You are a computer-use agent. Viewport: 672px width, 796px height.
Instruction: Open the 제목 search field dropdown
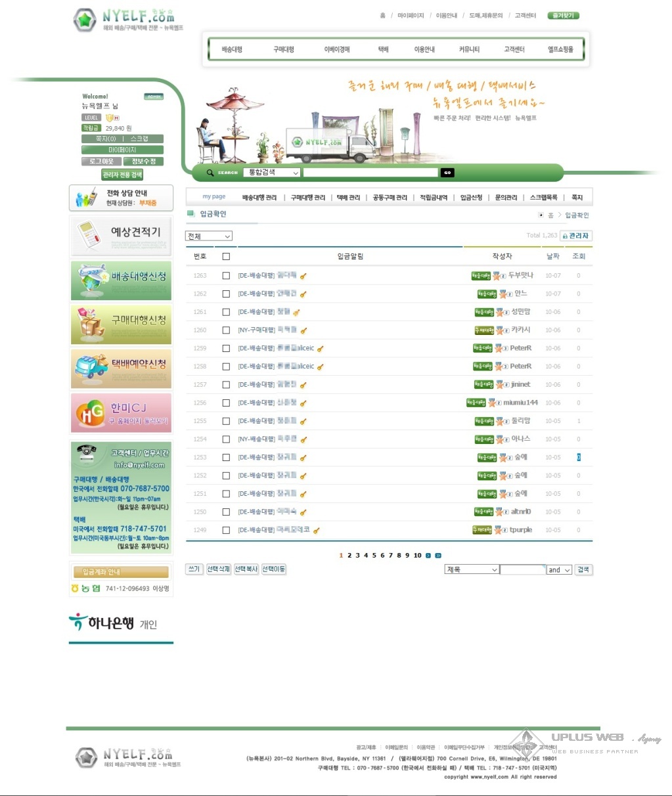pos(471,569)
